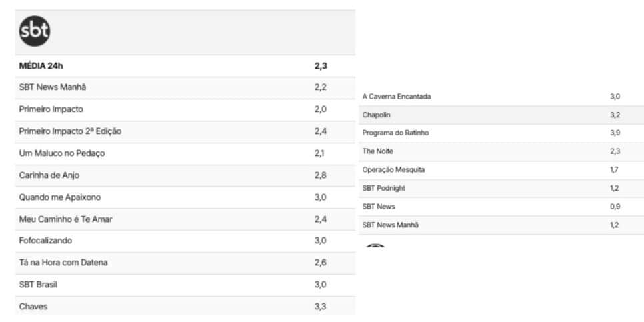
Task: Open the SBT News Manhã 2,2 row
Action: 185,87
